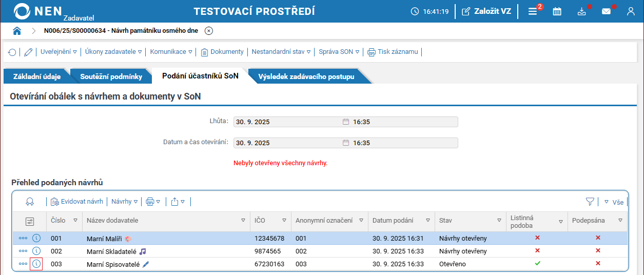This screenshot has width=644, height=275.
Task: Click the table filter funnel icon
Action: pyautogui.click(x=590, y=202)
